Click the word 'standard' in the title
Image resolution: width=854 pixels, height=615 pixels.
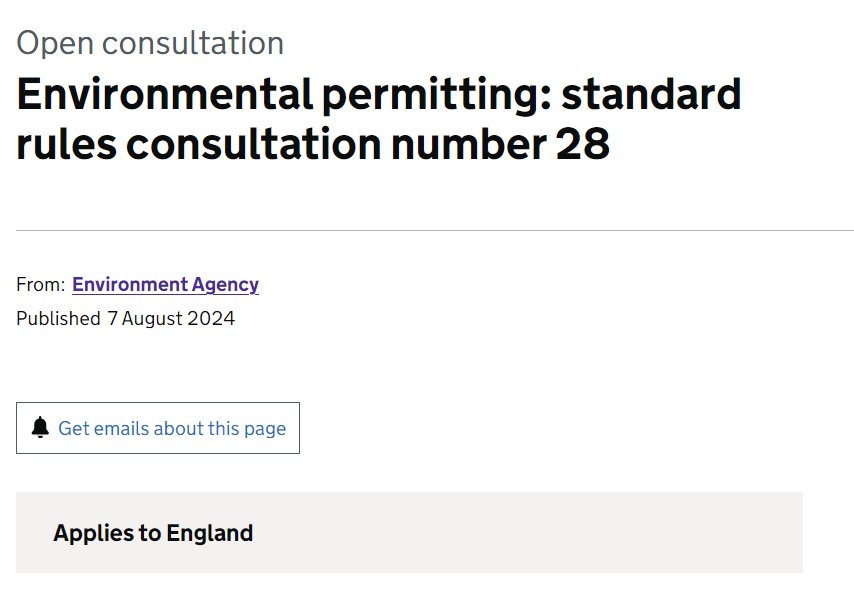[651, 94]
